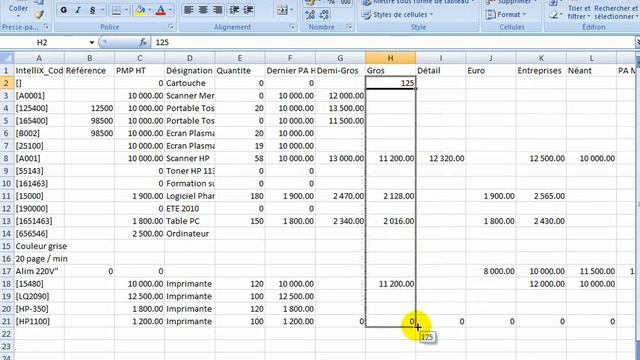The height and width of the screenshot is (360, 640).
Task: Select the Ordinateur cell
Action: 190,233
